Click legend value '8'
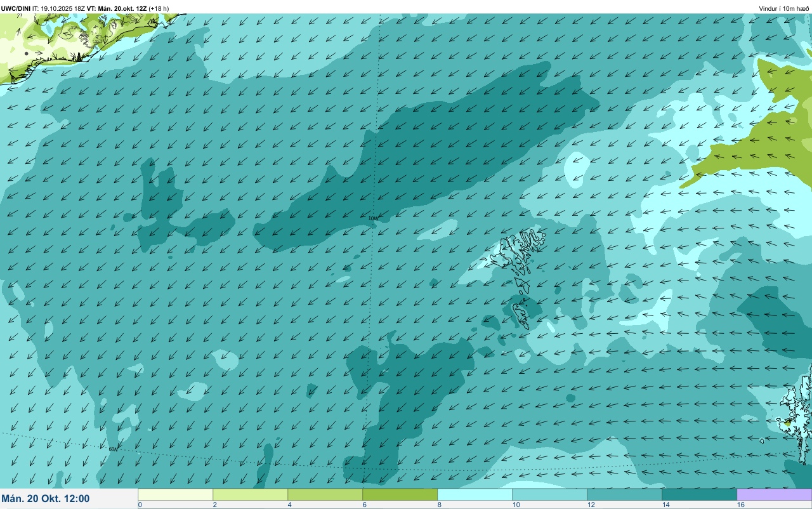This screenshot has width=812, height=509. [440, 505]
